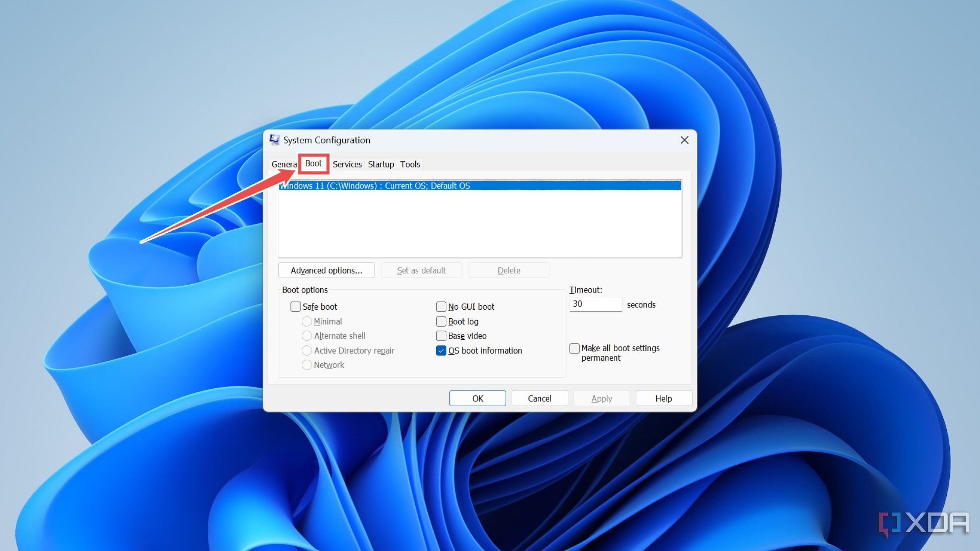Image resolution: width=980 pixels, height=551 pixels.
Task: Select Minimal radio button under Safe boot
Action: click(308, 321)
